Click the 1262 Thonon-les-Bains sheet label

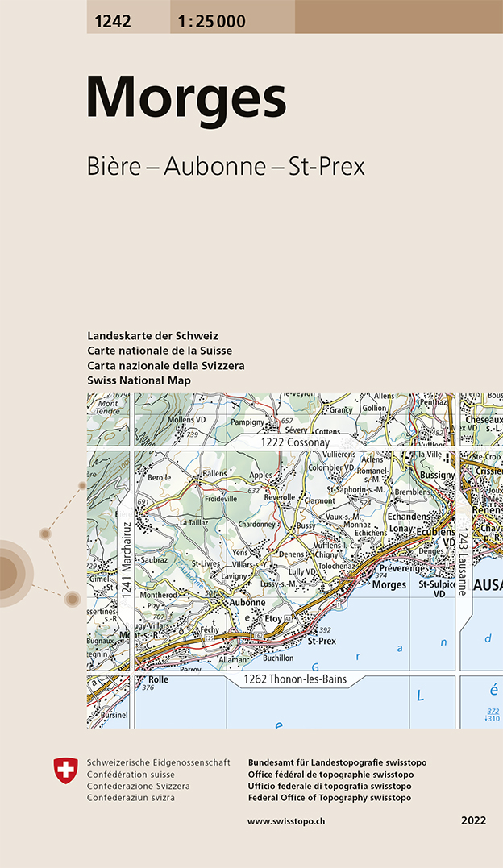295,679
